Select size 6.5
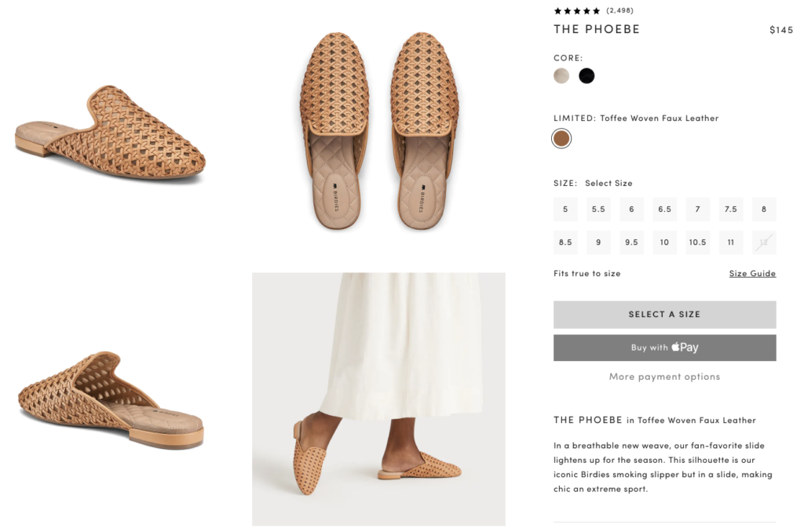 click(x=664, y=210)
